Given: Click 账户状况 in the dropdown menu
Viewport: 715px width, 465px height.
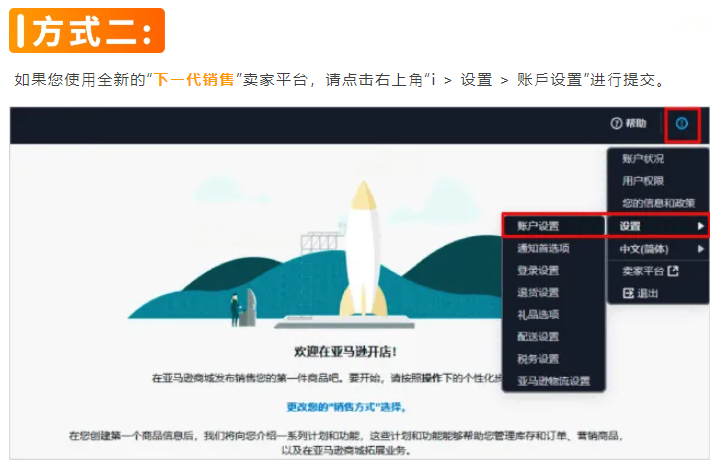Looking at the screenshot, I should [x=643, y=159].
